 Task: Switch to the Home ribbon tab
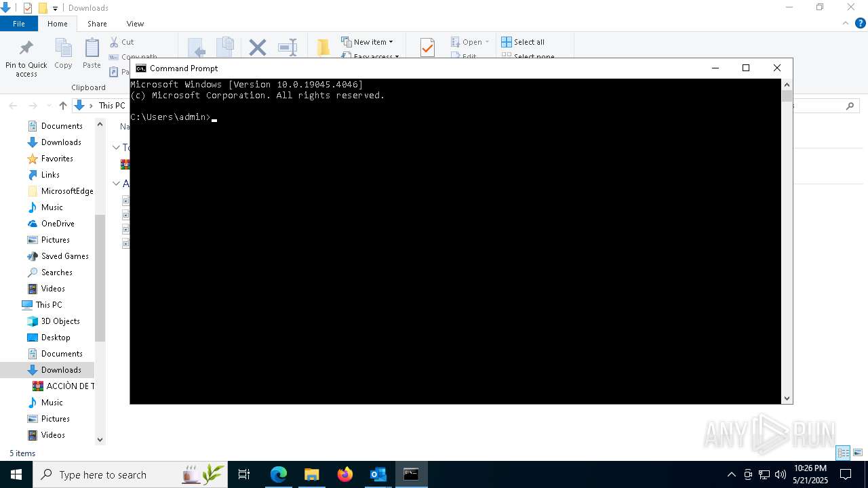pyautogui.click(x=58, y=24)
